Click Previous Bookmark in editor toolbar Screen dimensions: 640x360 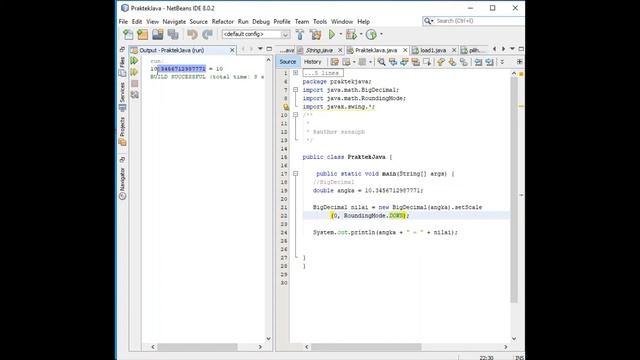pos(441,62)
